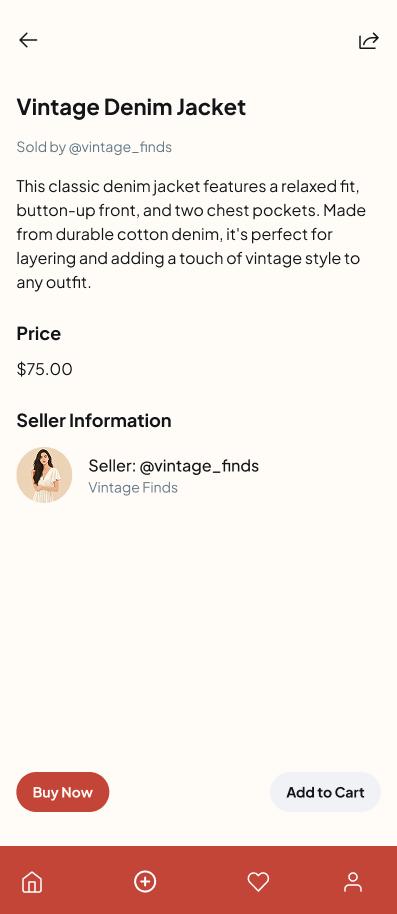Screen dimensions: 397x914
Task: Go back using the left arrow
Action: [x=28, y=40]
